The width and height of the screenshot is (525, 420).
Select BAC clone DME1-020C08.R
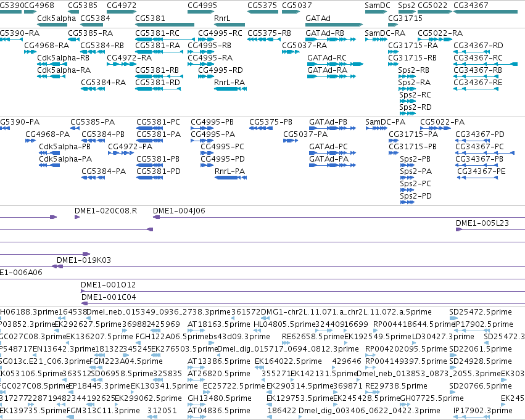pos(77,217)
